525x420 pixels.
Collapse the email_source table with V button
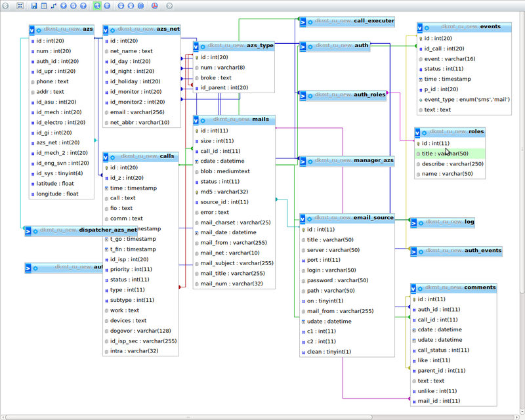[303, 218]
